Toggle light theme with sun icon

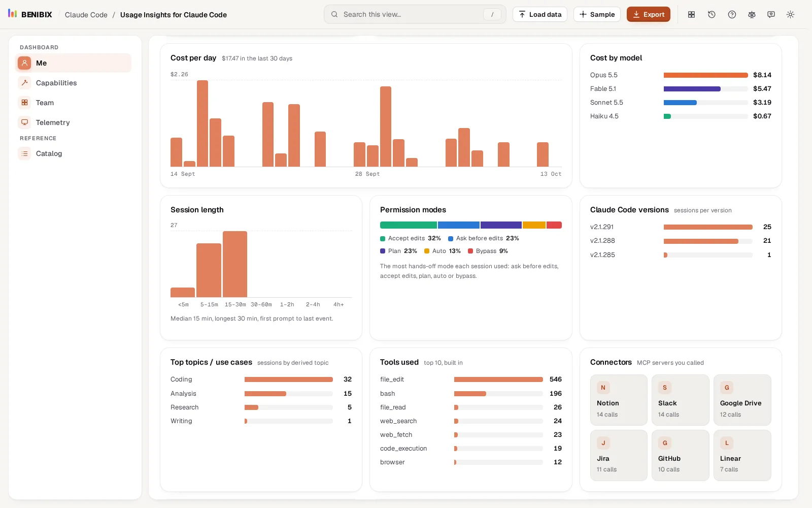coord(790,14)
